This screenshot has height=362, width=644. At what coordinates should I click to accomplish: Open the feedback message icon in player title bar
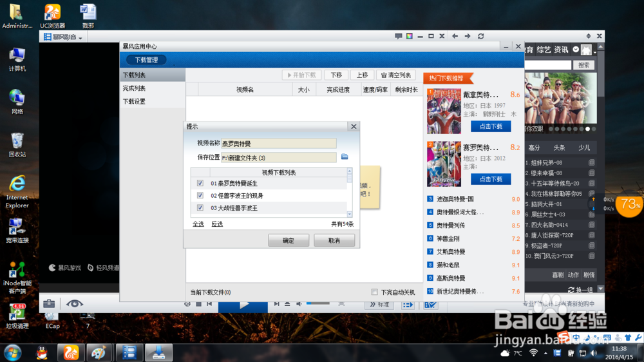tap(398, 36)
